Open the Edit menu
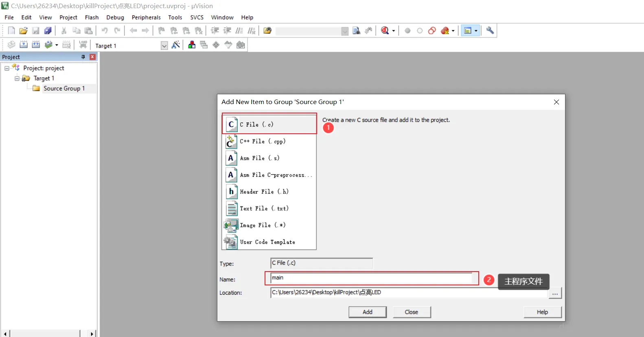The width and height of the screenshot is (644, 337). point(26,17)
